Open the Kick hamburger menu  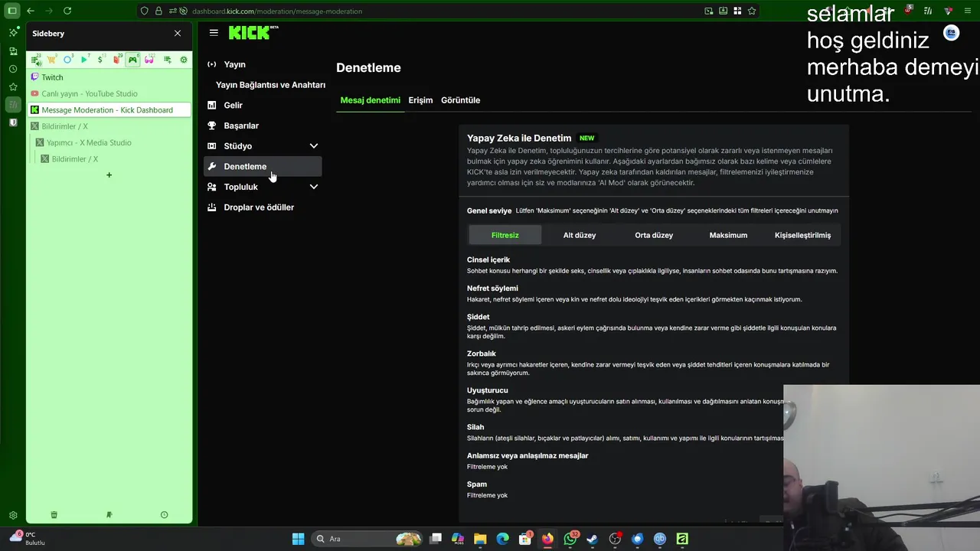(214, 33)
